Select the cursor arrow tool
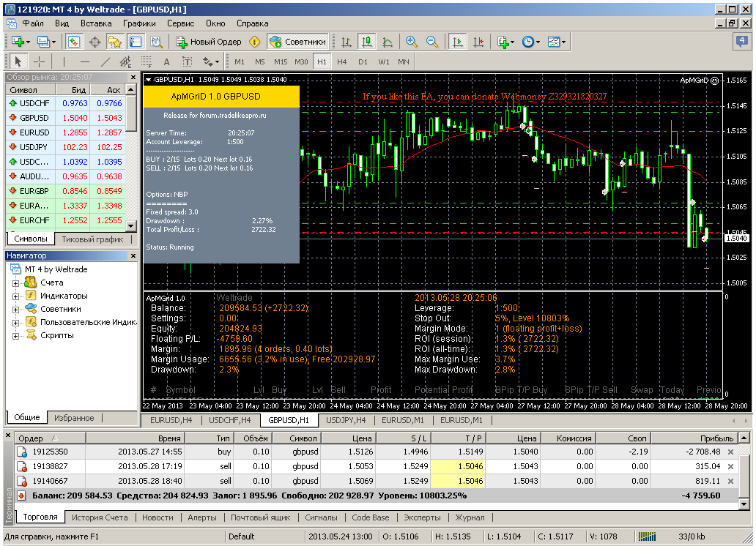The image size is (756, 546). (x=18, y=61)
